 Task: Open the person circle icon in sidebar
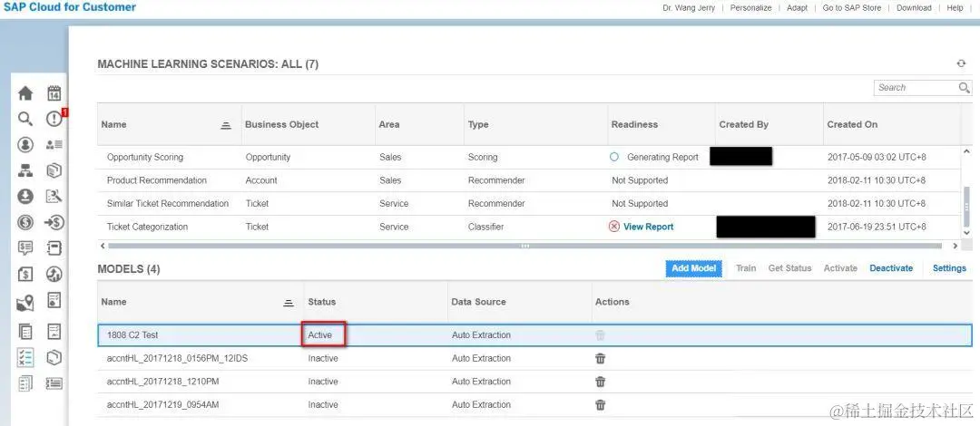[25, 145]
